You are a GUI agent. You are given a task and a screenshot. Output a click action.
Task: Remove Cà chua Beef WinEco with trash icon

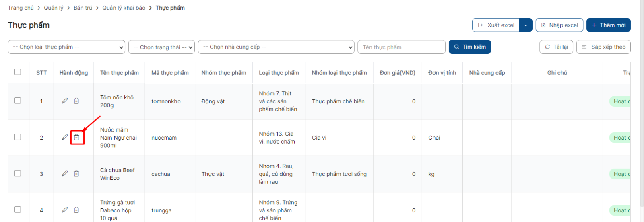(76, 173)
